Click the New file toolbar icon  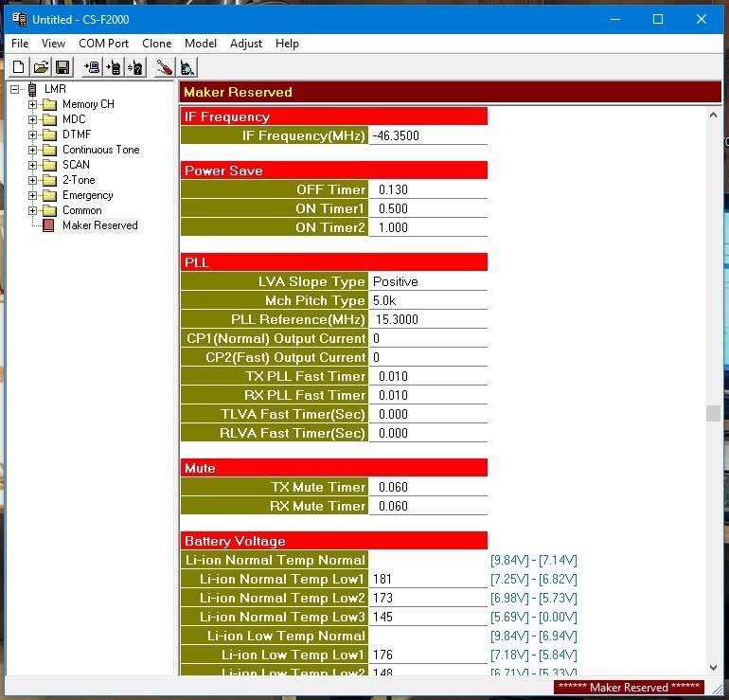coord(18,67)
